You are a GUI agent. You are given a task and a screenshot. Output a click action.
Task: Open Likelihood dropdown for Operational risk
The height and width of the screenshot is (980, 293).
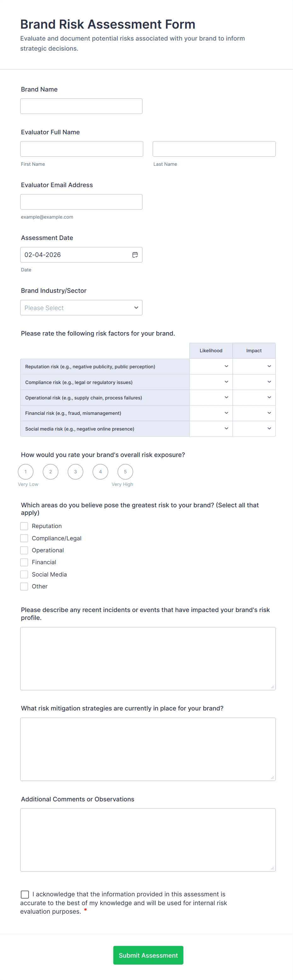coord(211,398)
